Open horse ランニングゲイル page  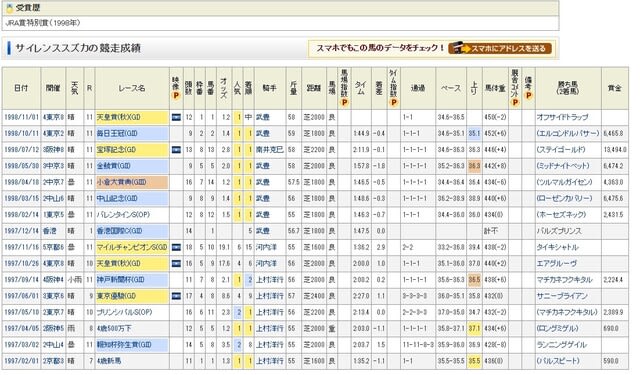[x=561, y=345]
